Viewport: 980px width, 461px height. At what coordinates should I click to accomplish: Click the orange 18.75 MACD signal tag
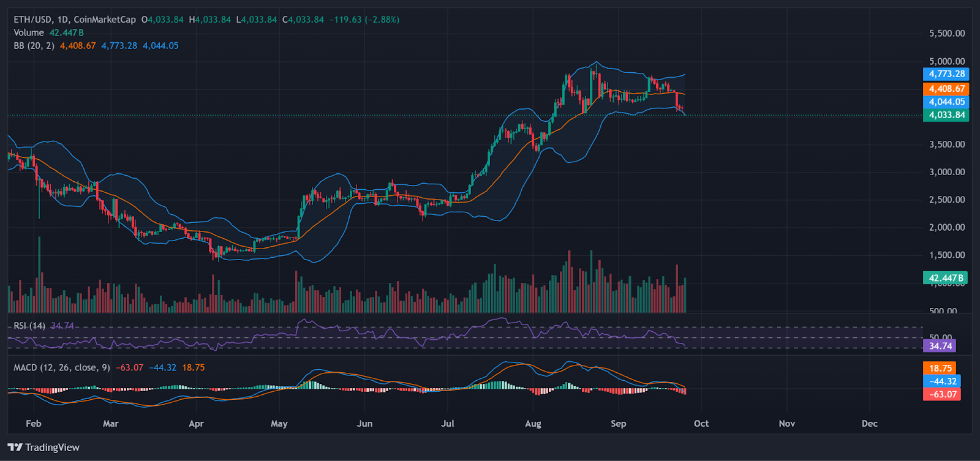click(940, 368)
